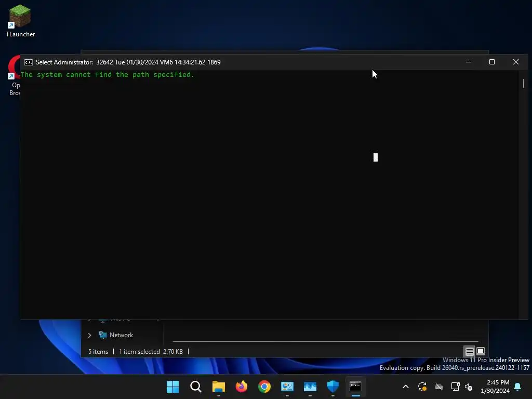This screenshot has height=399, width=532.
Task: Click the Command Prompt vertical scrollbar thumb
Action: [x=524, y=83]
